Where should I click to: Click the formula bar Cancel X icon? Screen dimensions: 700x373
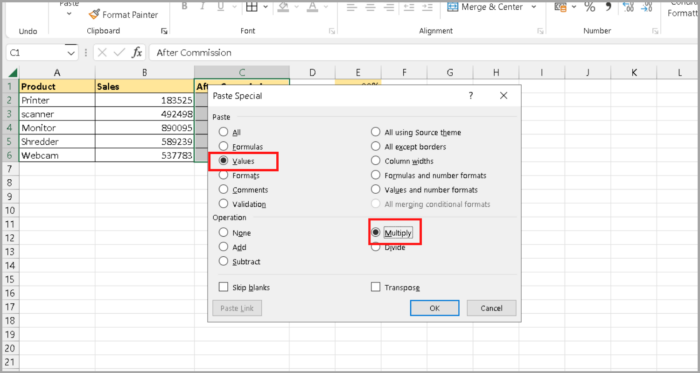102,53
